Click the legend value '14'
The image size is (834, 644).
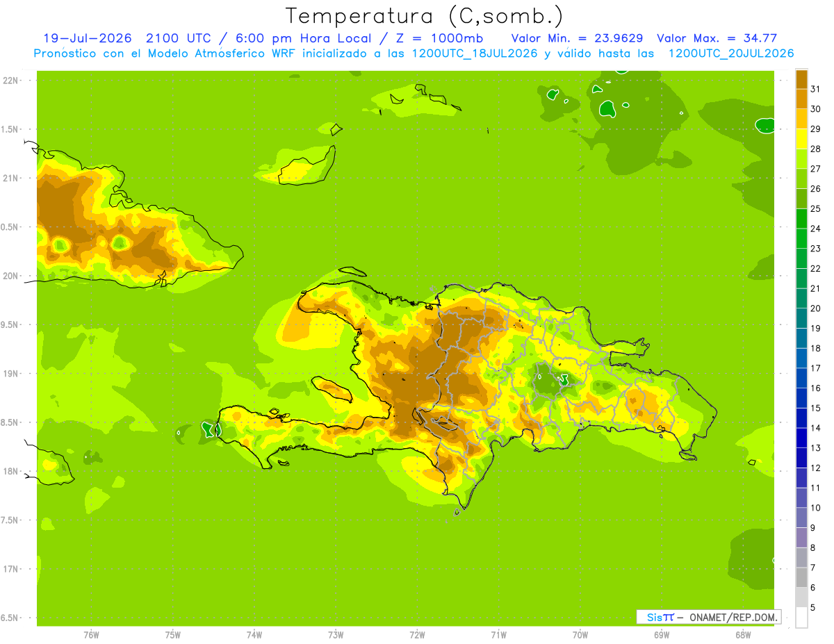(816, 428)
